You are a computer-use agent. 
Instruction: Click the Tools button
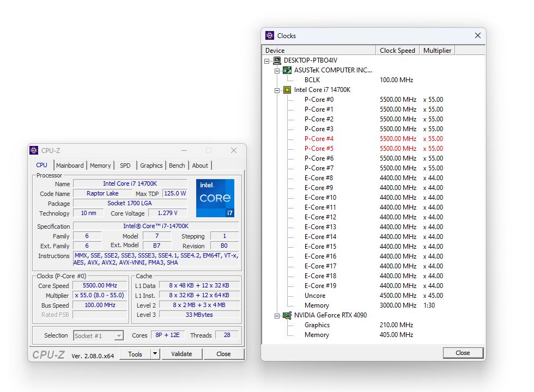pos(135,354)
